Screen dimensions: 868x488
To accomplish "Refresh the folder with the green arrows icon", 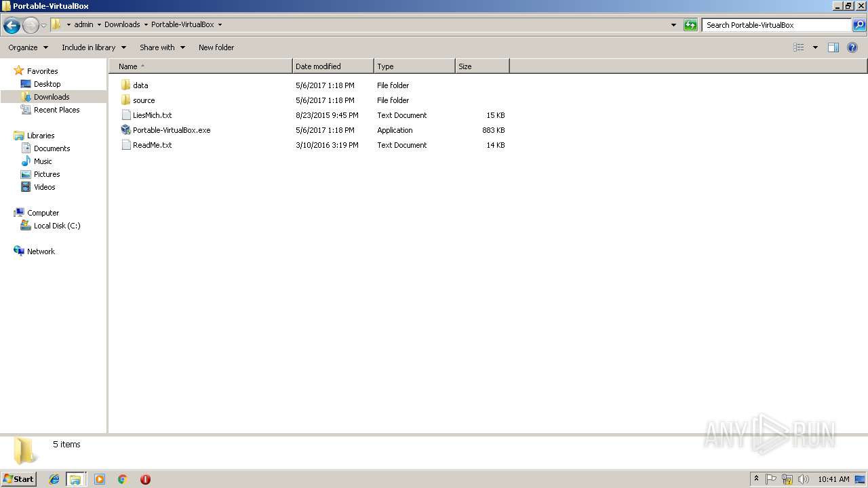I will click(x=690, y=25).
